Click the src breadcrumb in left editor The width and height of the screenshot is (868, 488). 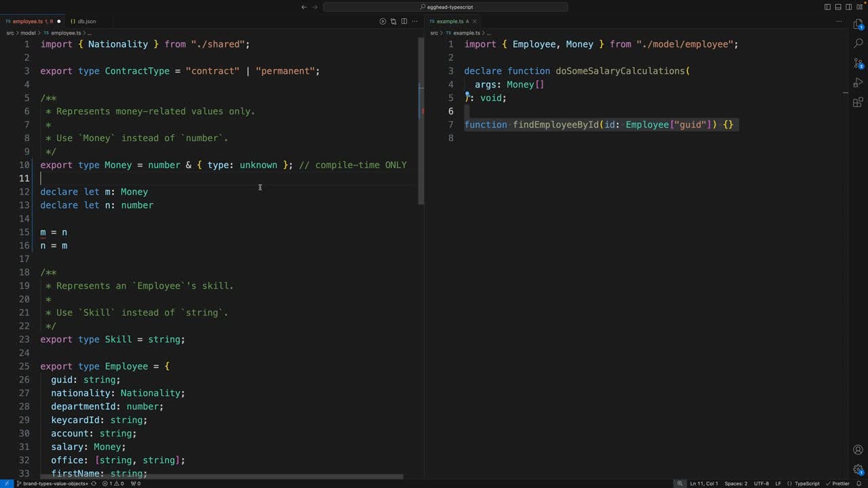[9, 33]
